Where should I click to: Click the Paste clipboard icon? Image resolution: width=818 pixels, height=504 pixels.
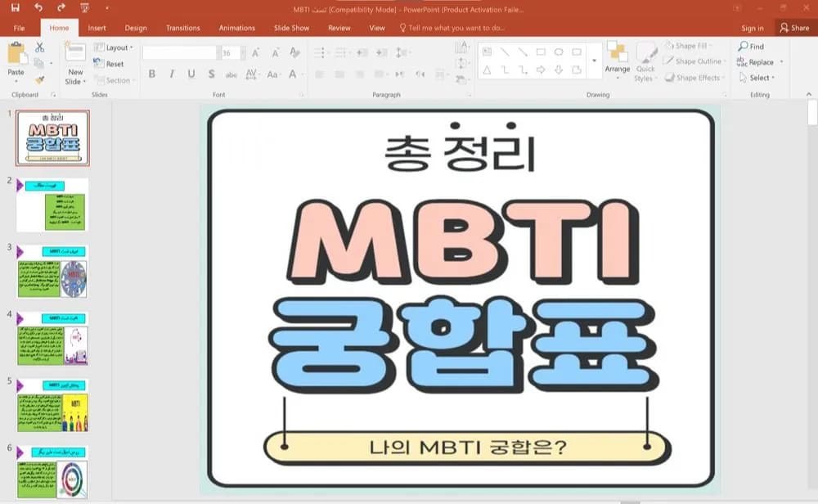[x=16, y=53]
